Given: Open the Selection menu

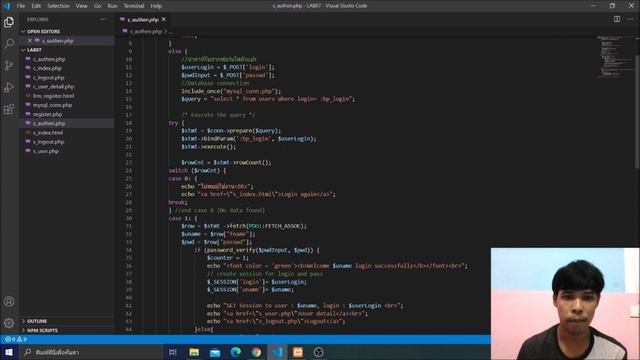Looking at the screenshot, I should (58, 6).
